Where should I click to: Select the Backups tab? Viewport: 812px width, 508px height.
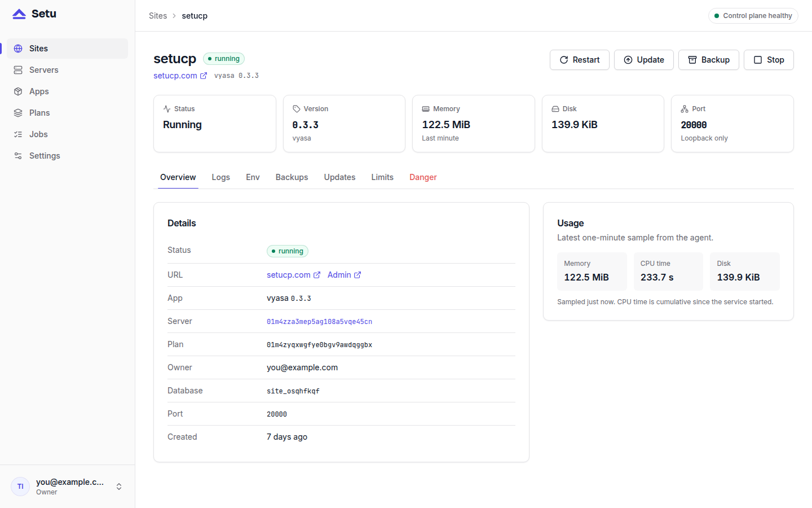click(x=292, y=177)
